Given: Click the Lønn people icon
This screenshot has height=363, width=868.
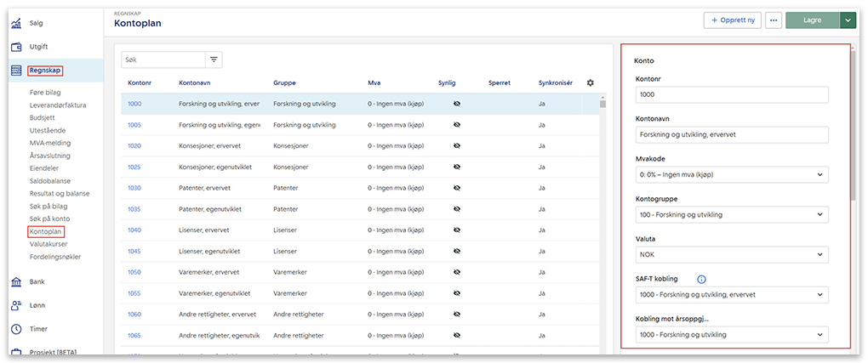Looking at the screenshot, I should (16, 305).
